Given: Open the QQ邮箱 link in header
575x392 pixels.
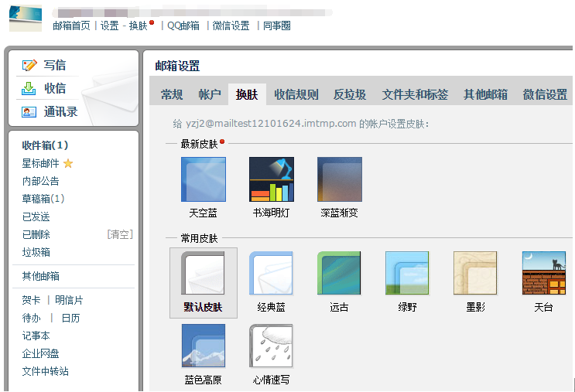Looking at the screenshot, I should pyautogui.click(x=183, y=26).
